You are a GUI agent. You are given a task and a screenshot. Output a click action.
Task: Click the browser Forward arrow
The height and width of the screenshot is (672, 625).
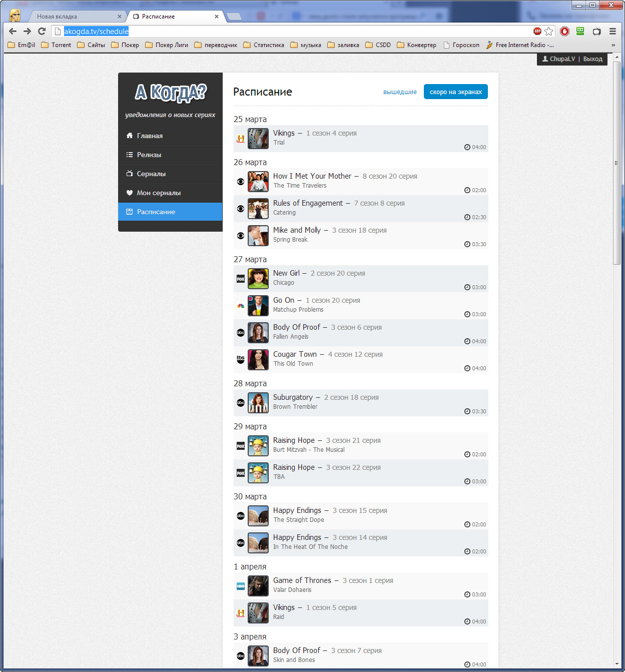27,31
